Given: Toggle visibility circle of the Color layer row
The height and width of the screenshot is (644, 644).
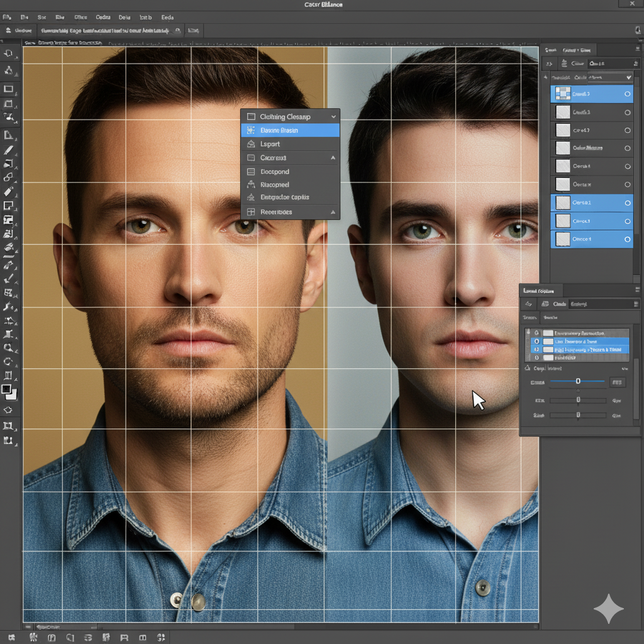Looking at the screenshot, I should click(627, 148).
